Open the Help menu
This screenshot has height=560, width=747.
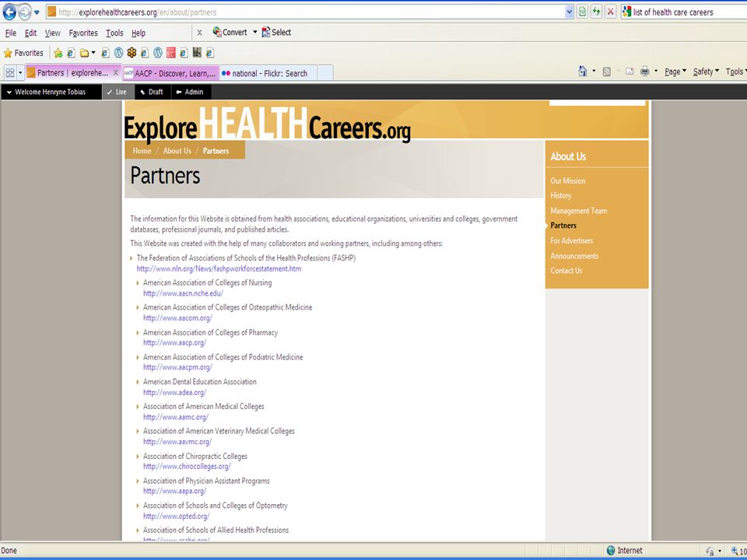pyautogui.click(x=139, y=33)
